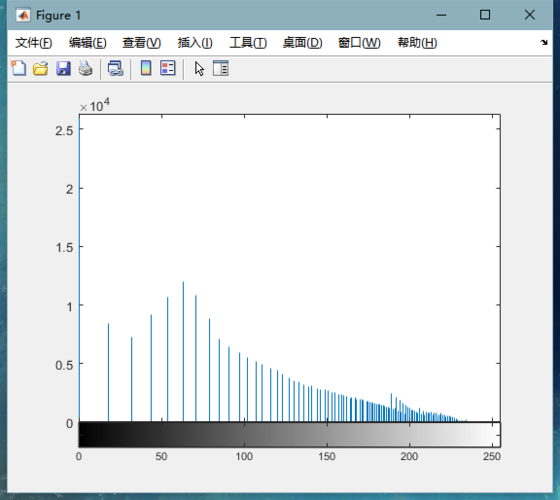Click the link plot icon

[116, 68]
